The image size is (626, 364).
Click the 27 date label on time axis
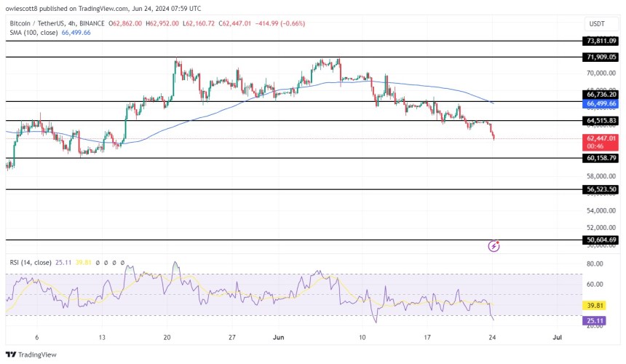232,338
